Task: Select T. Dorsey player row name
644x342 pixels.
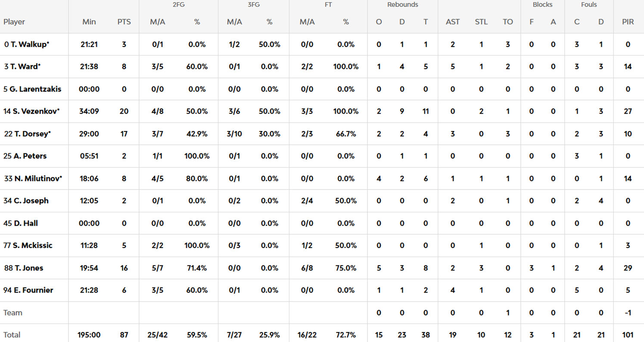Action: [30, 134]
